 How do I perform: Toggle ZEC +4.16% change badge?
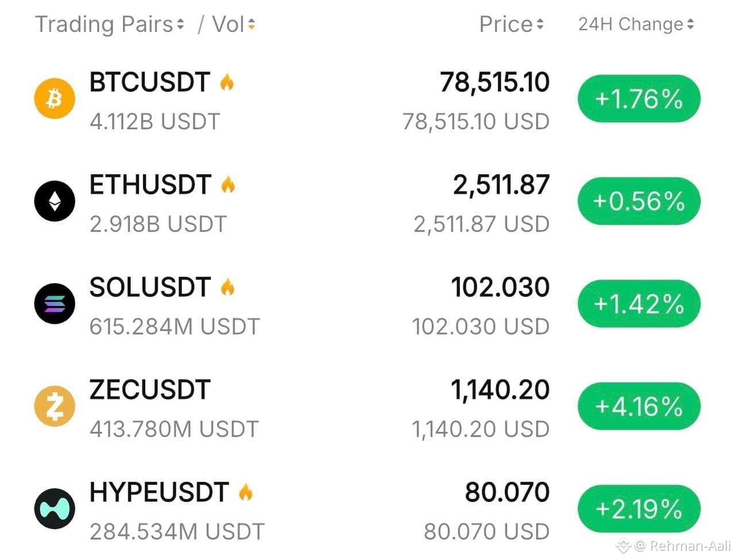point(639,406)
